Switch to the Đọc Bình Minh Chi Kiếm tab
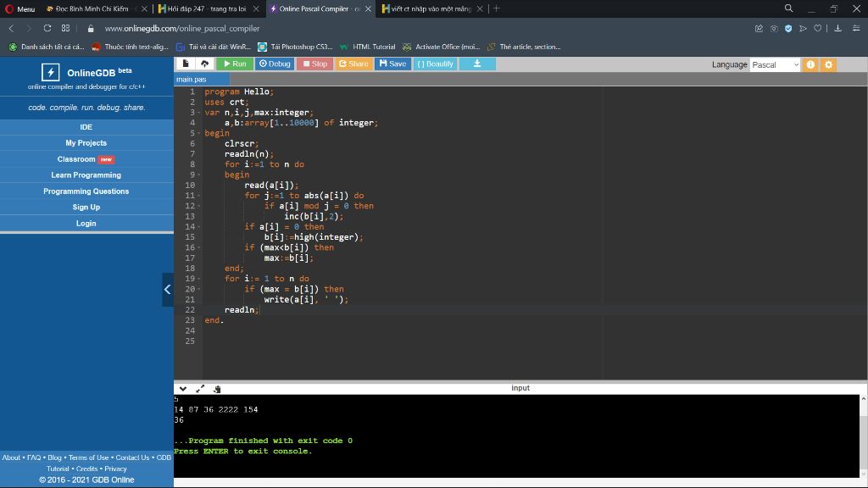 92,8
